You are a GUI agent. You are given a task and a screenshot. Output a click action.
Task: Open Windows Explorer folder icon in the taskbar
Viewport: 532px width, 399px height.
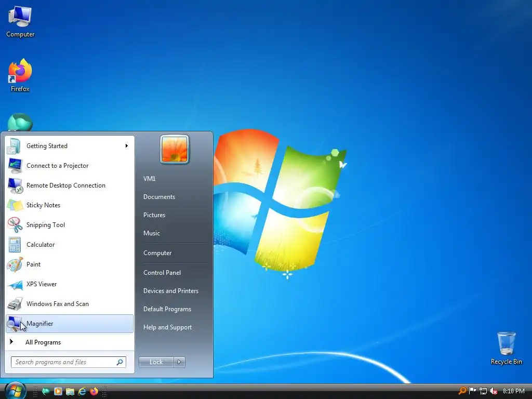tap(70, 391)
